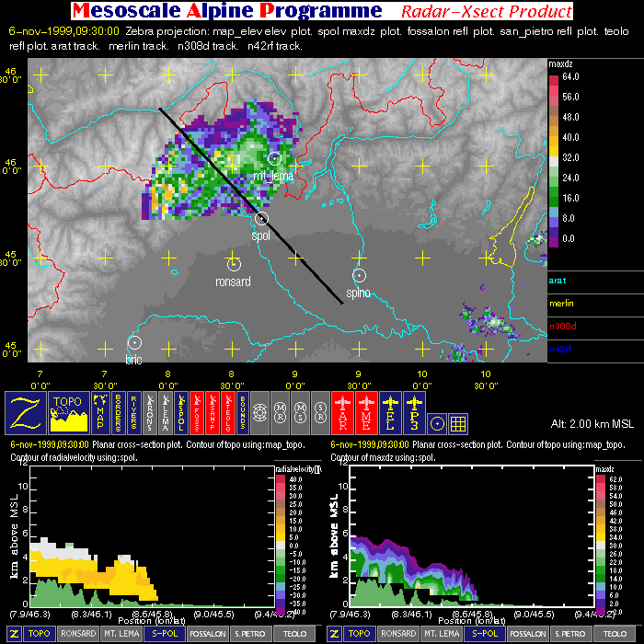The width and height of the screenshot is (644, 644).
Task: Click the large Zebra Z icon
Action: pyautogui.click(x=26, y=413)
